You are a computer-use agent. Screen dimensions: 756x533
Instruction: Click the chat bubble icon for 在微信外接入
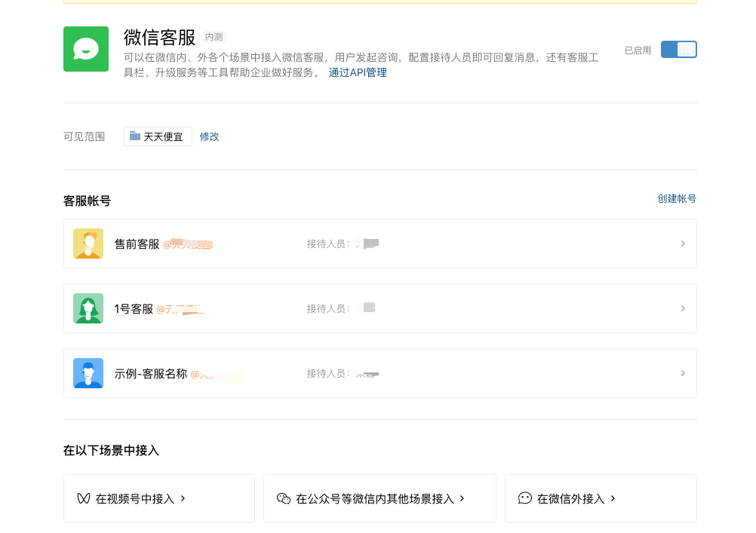(525, 498)
